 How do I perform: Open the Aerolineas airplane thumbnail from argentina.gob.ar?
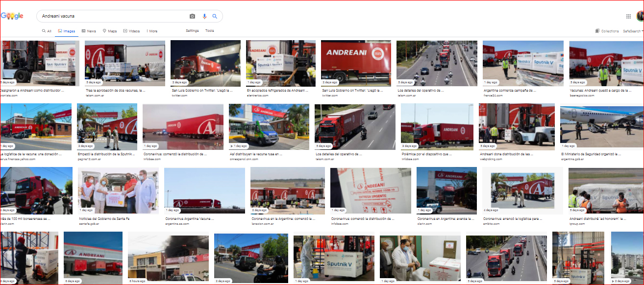point(602,126)
